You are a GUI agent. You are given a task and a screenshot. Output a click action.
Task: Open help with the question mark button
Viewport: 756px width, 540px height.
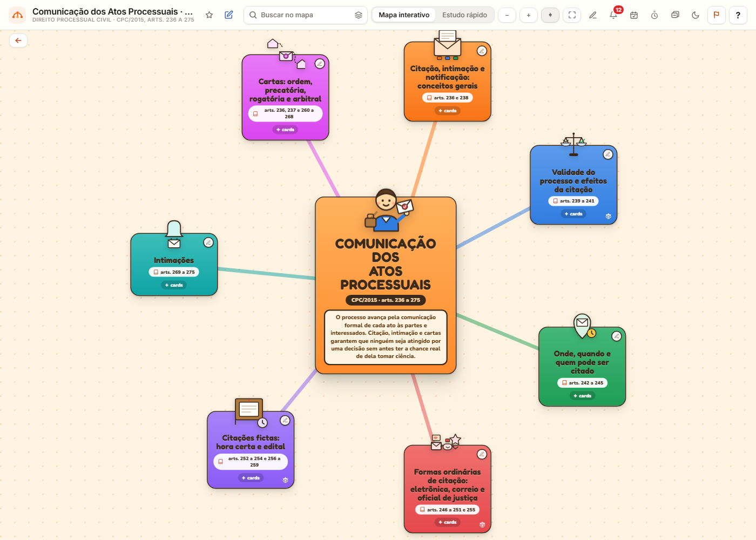pos(738,15)
